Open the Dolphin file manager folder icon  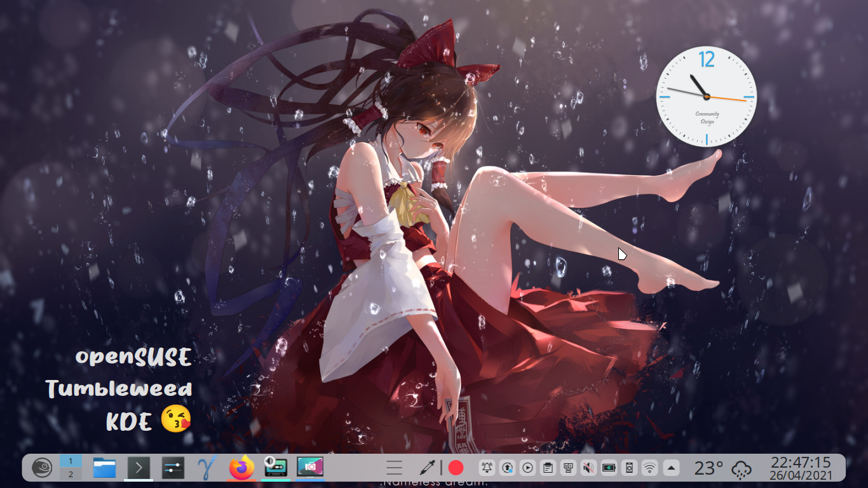point(105,468)
